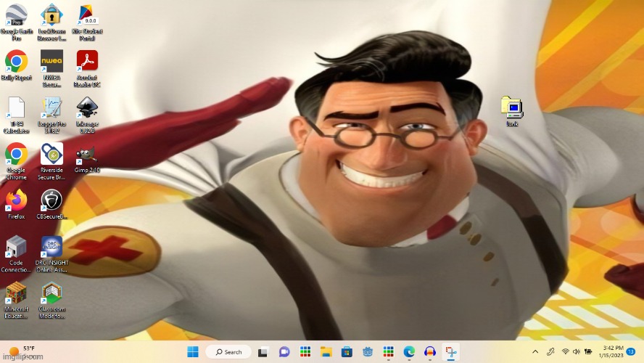Launch Riverside Secure Browser icon
Screen dimensions: 644x363
[x=51, y=161]
